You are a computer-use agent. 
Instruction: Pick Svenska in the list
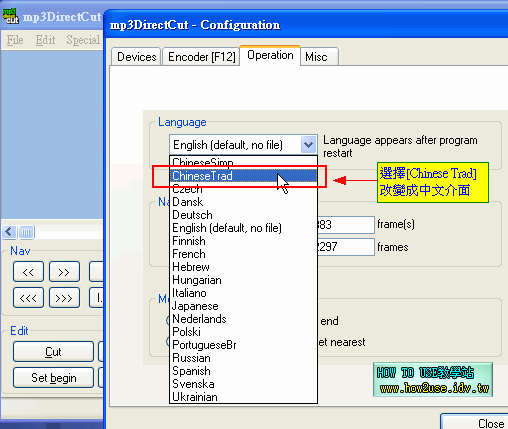[x=243, y=384]
